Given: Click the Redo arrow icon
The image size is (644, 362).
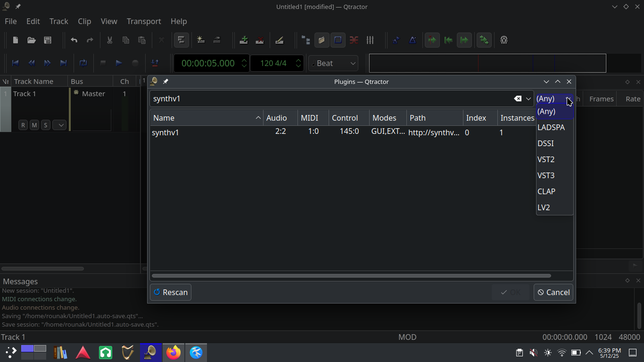Looking at the screenshot, I should [x=90, y=40].
